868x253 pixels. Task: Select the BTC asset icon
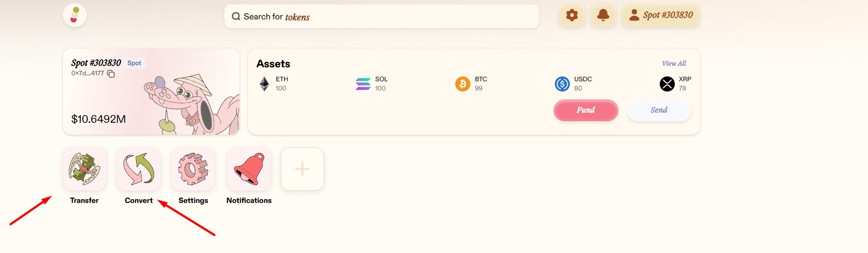click(x=463, y=84)
